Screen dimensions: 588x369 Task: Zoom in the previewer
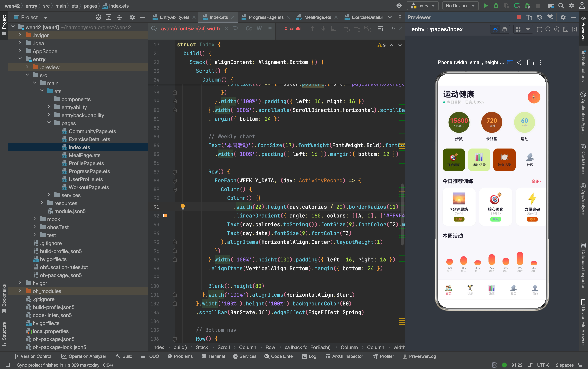[556, 29]
